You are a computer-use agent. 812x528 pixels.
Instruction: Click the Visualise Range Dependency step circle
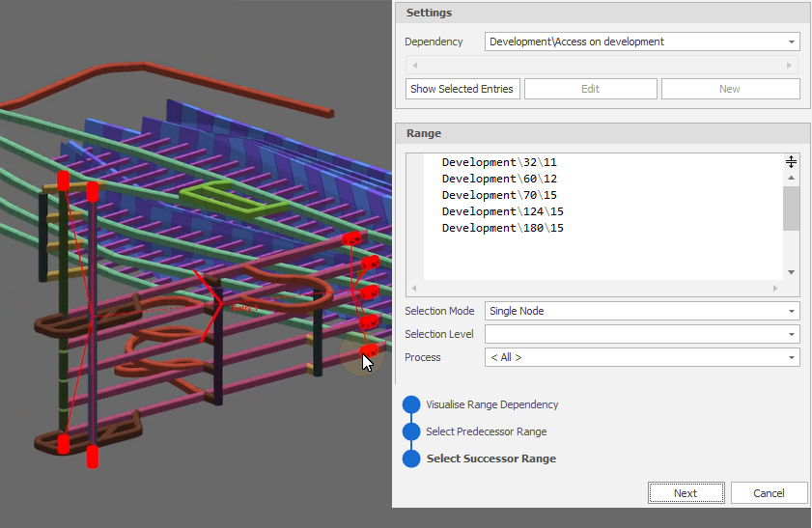point(411,405)
